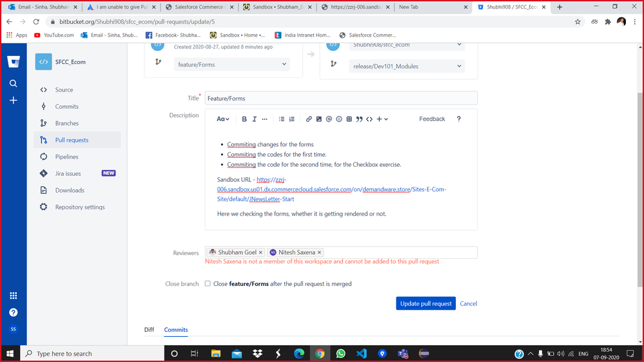
Task: Toggle Close feature/Forms after merge checkbox
Action: (x=208, y=283)
